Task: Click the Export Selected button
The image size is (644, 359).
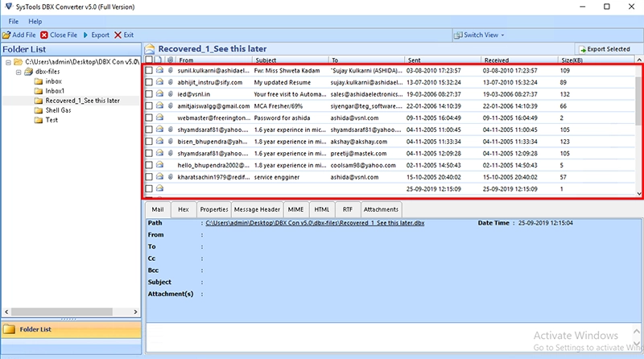Action: click(605, 49)
